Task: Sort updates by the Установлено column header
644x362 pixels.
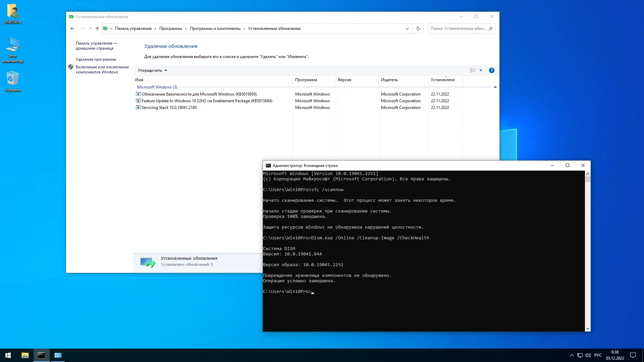Action: pyautogui.click(x=443, y=80)
